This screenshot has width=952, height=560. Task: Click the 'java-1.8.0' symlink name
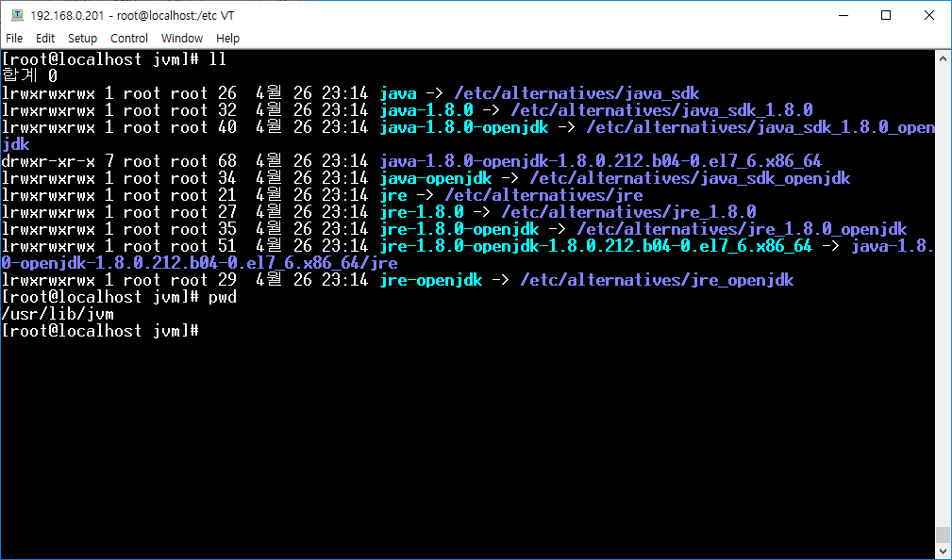(426, 110)
